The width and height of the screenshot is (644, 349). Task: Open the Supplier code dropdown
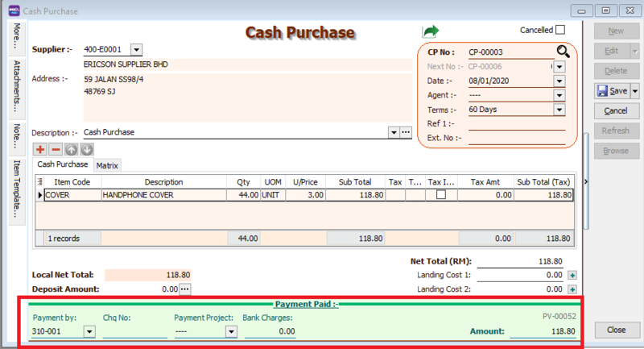tap(135, 50)
